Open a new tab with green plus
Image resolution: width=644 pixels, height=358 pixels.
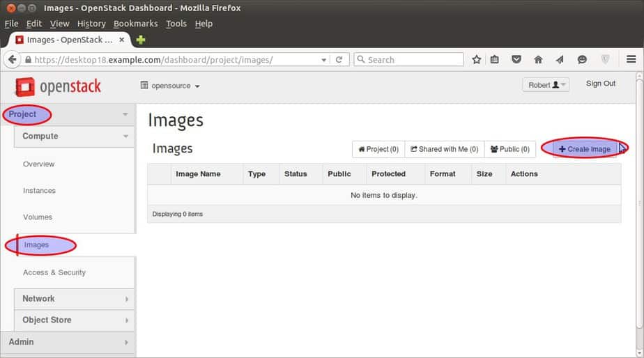(x=141, y=40)
